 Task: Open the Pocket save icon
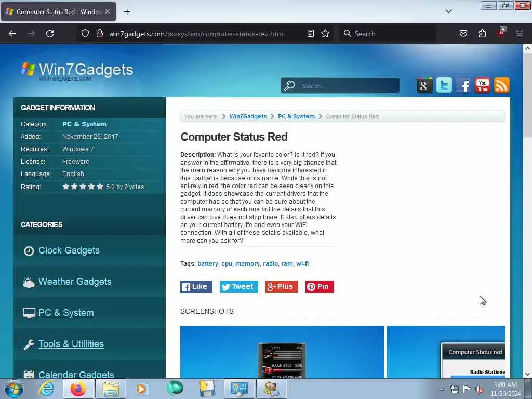click(x=463, y=33)
